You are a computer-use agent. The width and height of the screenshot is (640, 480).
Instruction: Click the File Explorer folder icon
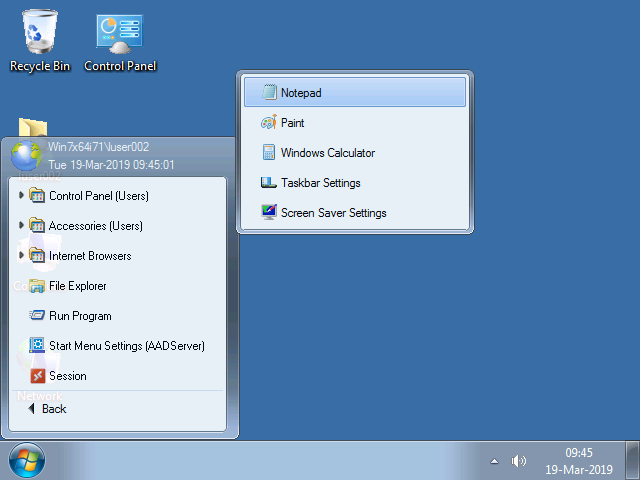tap(37, 286)
